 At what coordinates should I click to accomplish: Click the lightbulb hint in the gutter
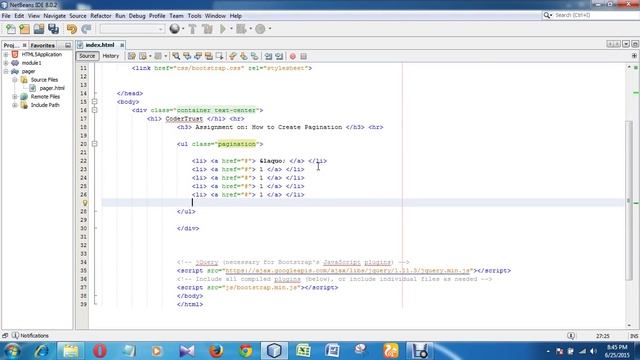(85, 202)
